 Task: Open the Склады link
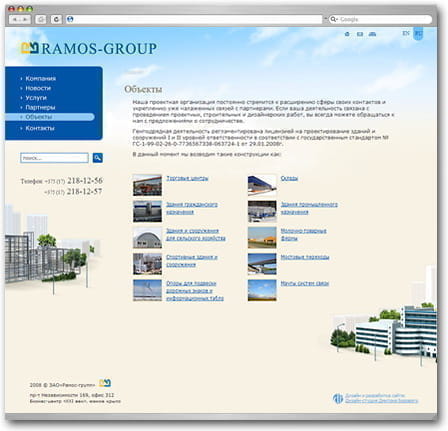[289, 178]
